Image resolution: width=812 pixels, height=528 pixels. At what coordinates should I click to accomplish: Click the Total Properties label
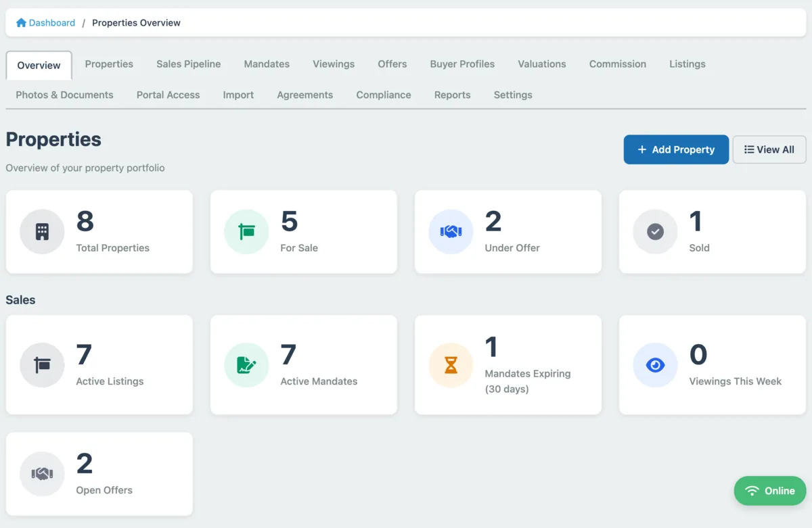coord(113,248)
